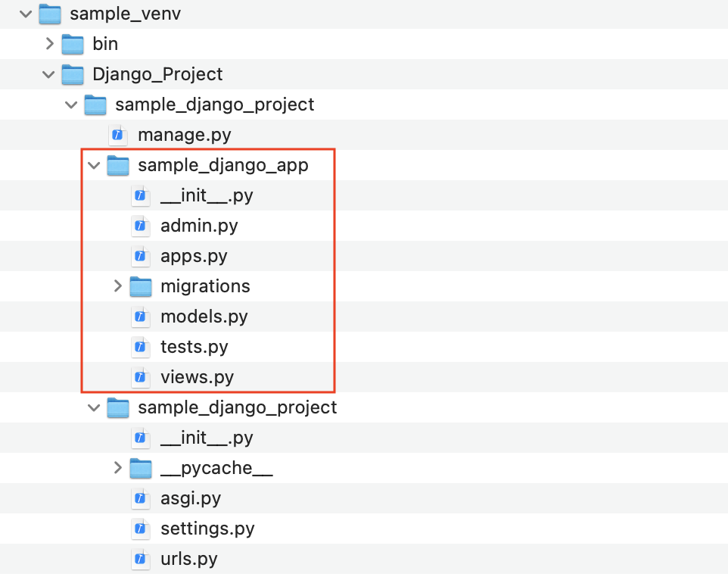728x577 pixels.
Task: Select the 'asgi.py' file name
Action: pos(191,498)
